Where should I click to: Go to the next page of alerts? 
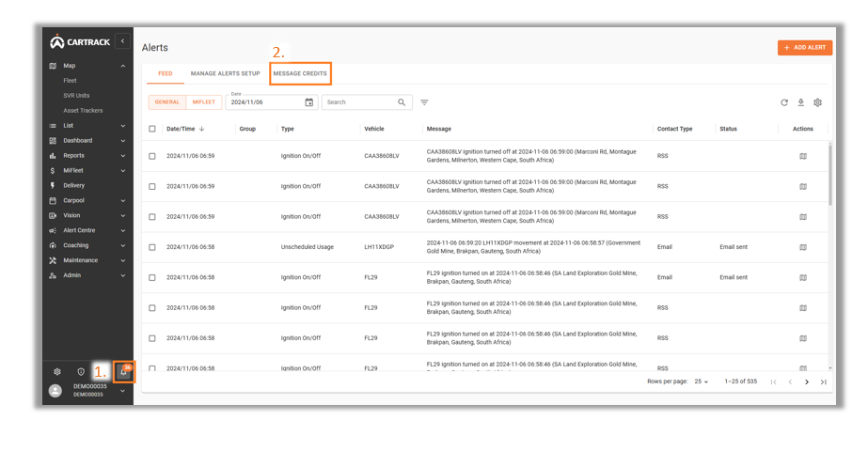tap(807, 381)
